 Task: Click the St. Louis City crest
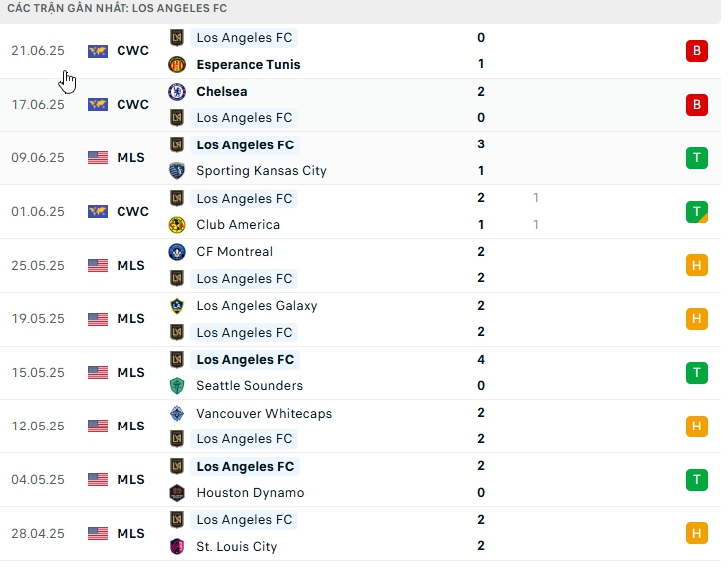pyautogui.click(x=177, y=546)
